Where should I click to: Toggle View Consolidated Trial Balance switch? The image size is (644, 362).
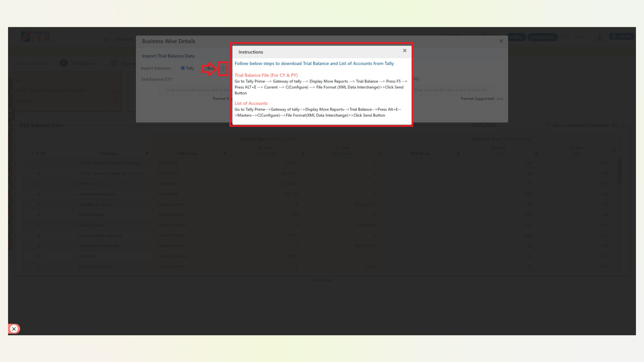(614, 125)
